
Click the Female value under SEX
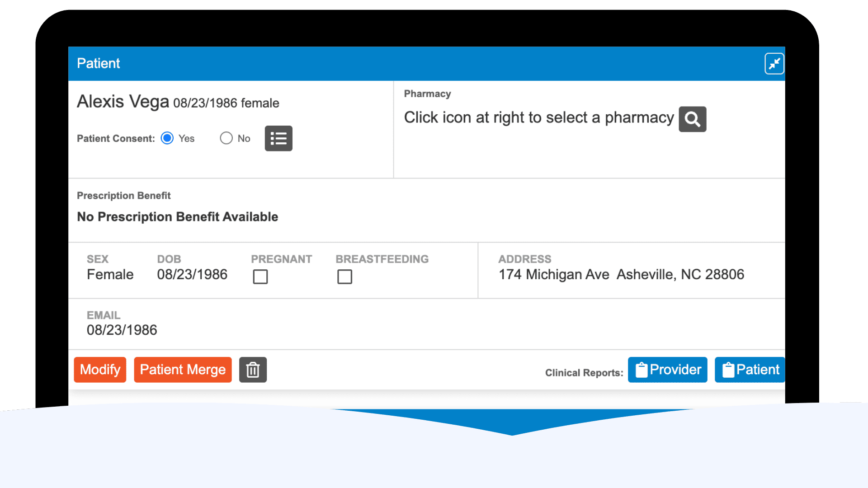click(110, 274)
